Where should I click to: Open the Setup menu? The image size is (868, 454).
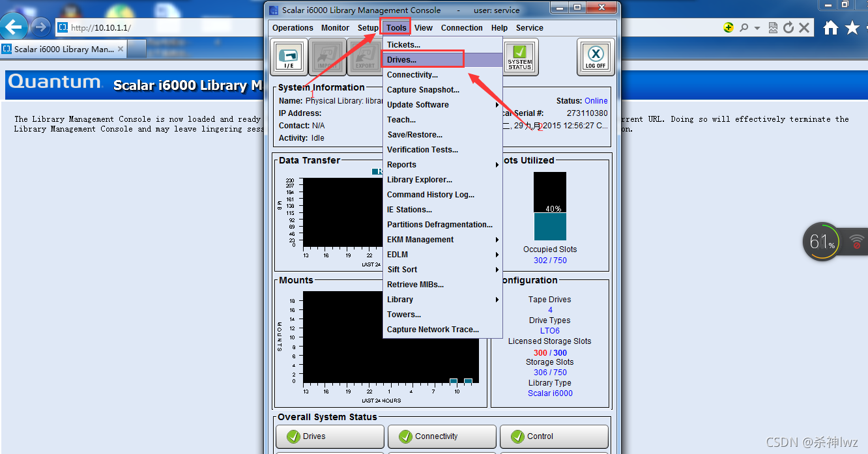click(368, 28)
